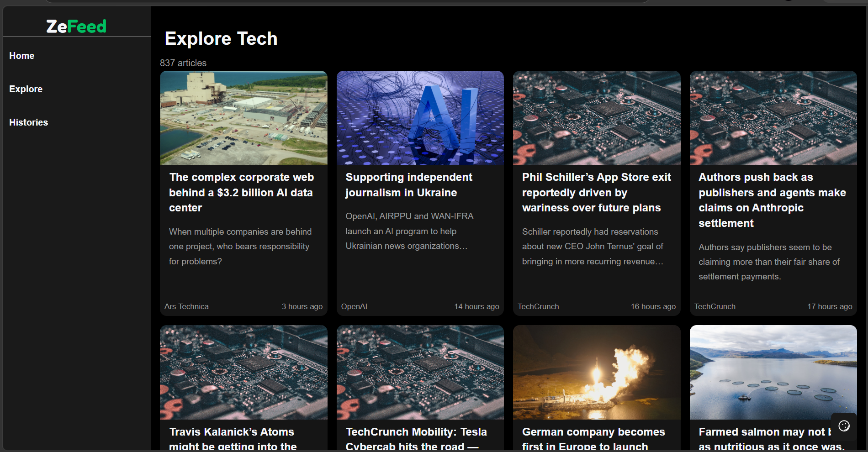
Task: Click 'Authors say publishers seem' summary
Action: pos(769,262)
